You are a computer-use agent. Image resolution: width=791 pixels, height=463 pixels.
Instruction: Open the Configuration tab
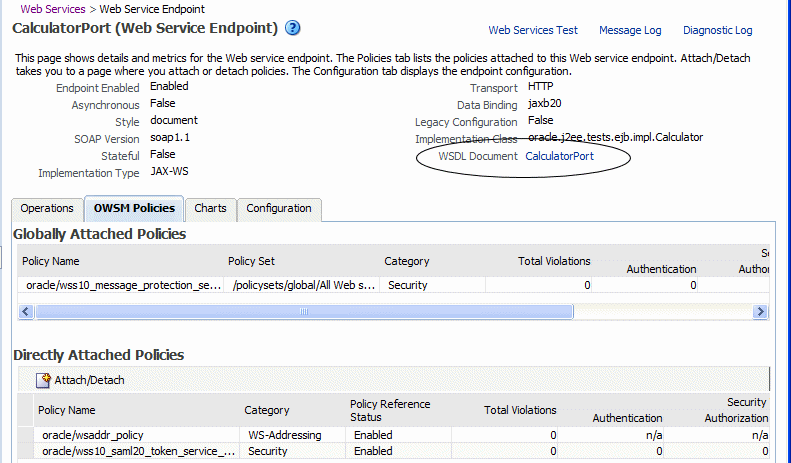point(279,209)
